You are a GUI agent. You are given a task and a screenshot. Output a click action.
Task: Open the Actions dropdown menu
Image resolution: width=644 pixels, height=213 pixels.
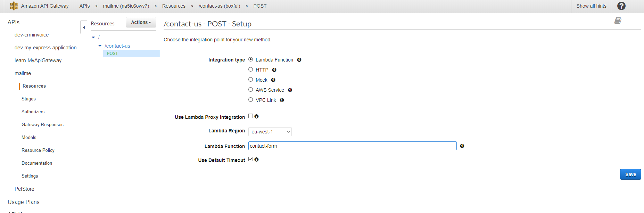pos(141,22)
